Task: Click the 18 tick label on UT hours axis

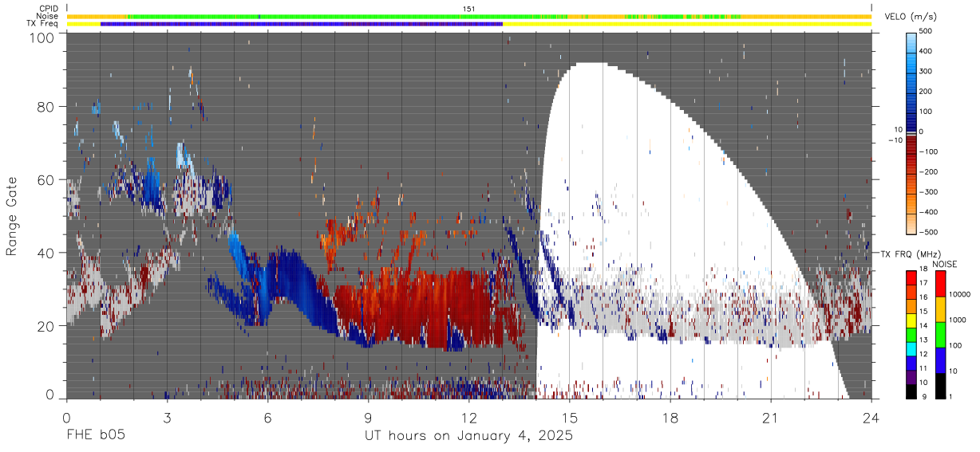Action: [670, 418]
